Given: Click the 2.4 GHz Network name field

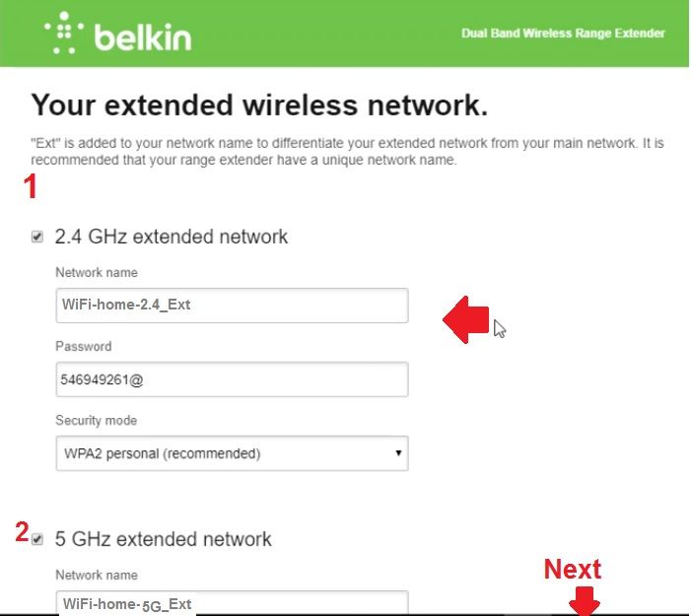Looking at the screenshot, I should point(231,305).
